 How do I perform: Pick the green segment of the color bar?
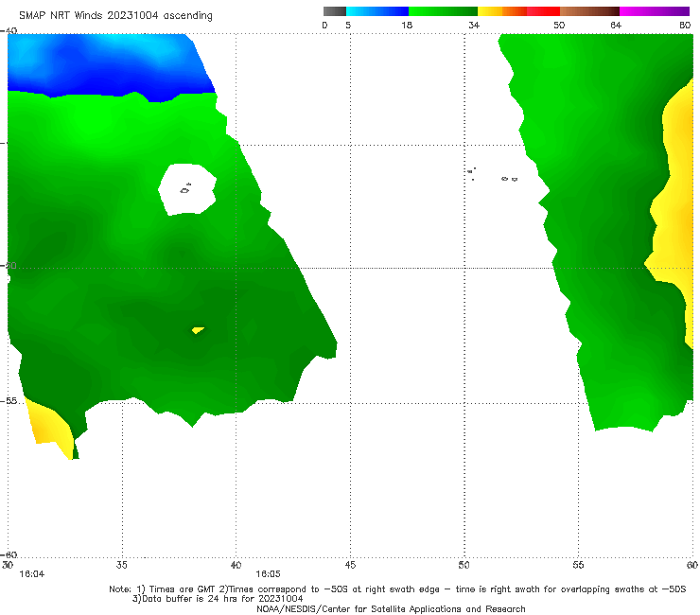pyautogui.click(x=443, y=11)
